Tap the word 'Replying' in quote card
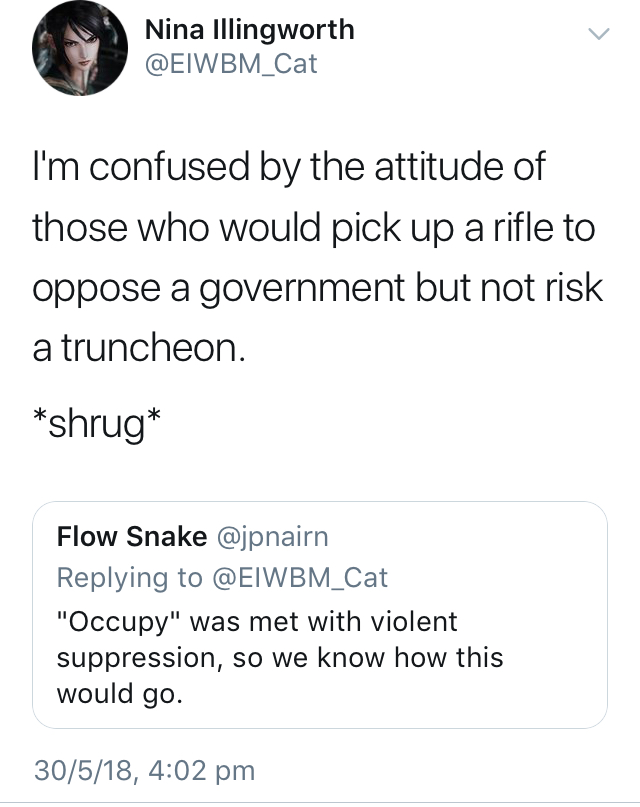 (112, 578)
